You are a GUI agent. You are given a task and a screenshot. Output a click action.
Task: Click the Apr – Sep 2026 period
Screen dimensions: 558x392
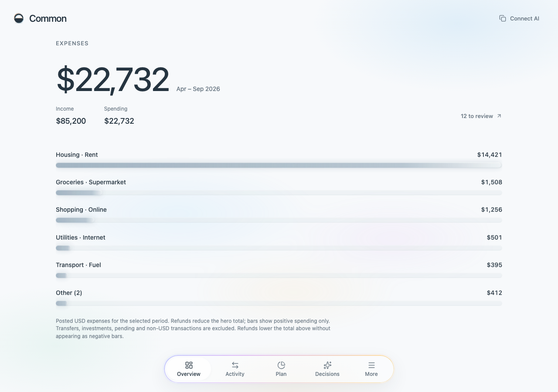point(198,89)
